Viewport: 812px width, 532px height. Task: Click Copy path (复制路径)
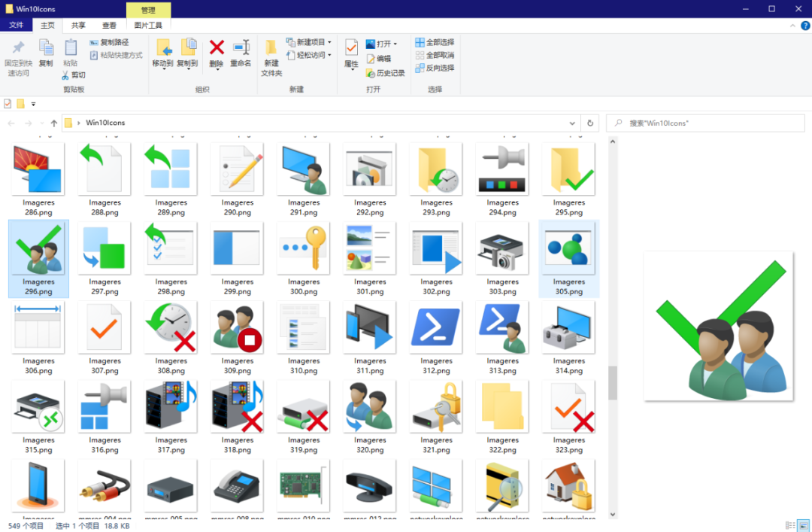pyautogui.click(x=109, y=43)
